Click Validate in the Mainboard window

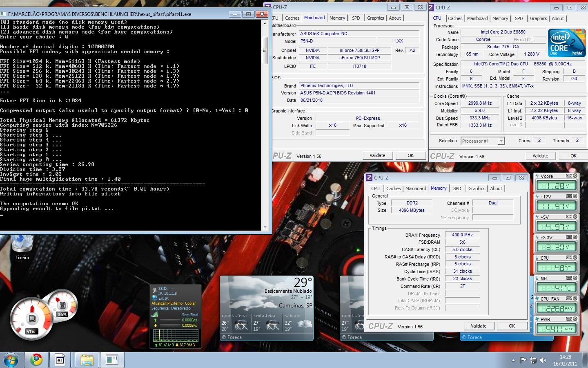[x=377, y=155]
